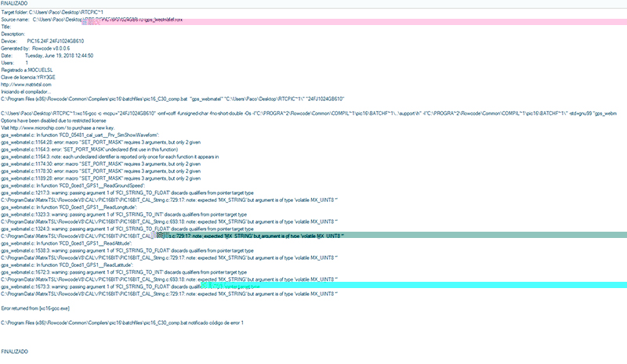Select the warning at gps_webmatel.c:1217:3

tap(127, 193)
